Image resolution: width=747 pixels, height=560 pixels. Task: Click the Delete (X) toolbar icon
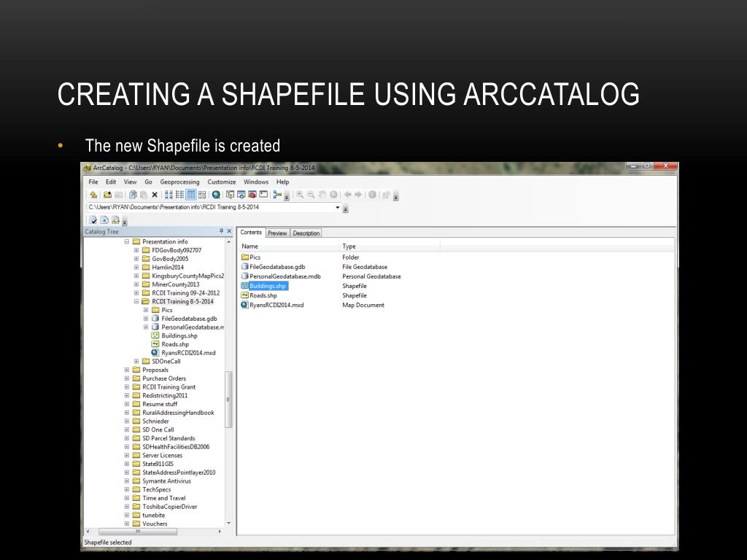tap(155, 194)
